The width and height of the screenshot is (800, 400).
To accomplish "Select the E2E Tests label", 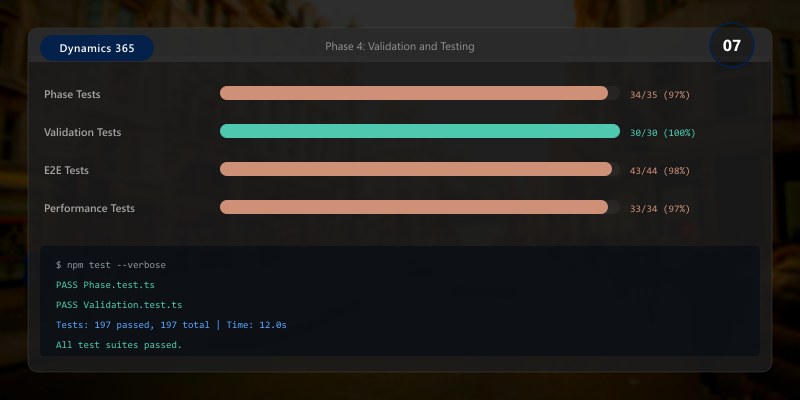I will tap(66, 170).
